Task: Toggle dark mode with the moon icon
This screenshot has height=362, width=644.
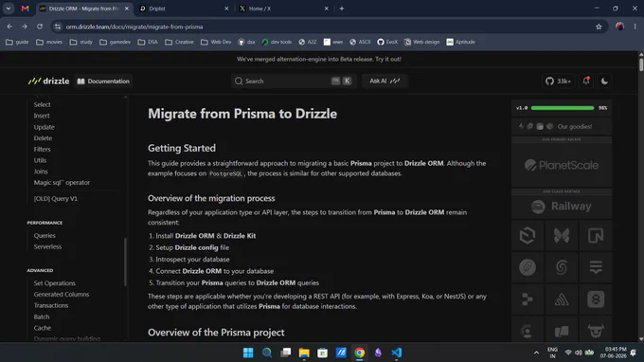Action: click(604, 81)
